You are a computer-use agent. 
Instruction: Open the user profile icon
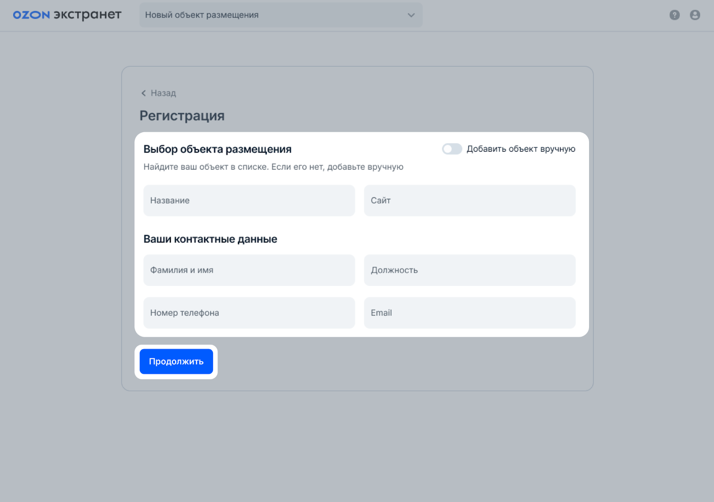695,15
